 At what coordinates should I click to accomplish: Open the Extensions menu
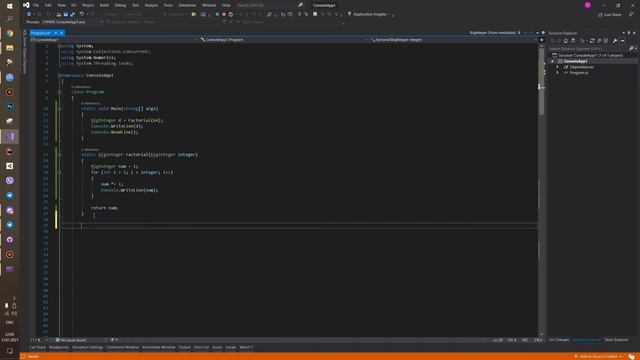[187, 5]
